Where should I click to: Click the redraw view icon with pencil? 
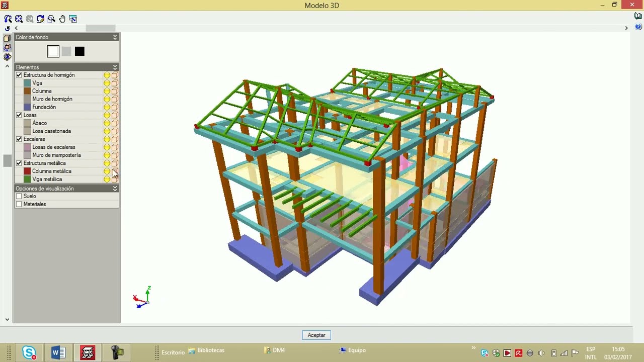(x=40, y=19)
